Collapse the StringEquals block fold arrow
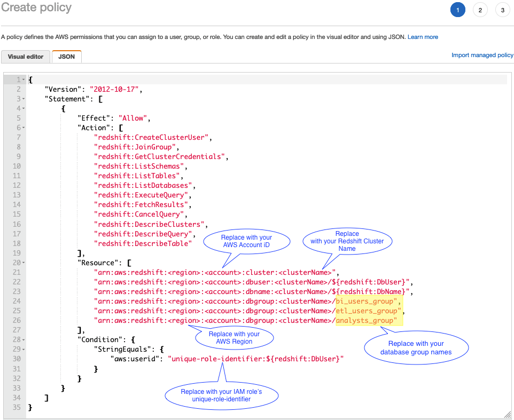Image resolution: width=514 pixels, height=420 pixels. [24, 350]
